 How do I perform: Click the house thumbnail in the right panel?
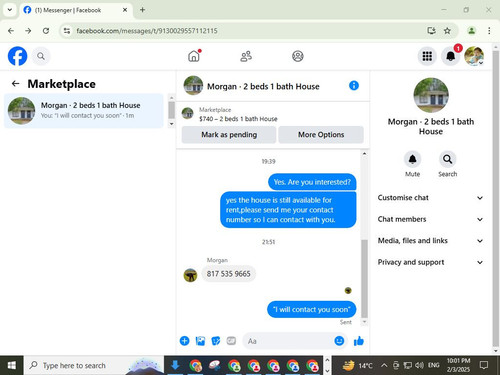[431, 95]
